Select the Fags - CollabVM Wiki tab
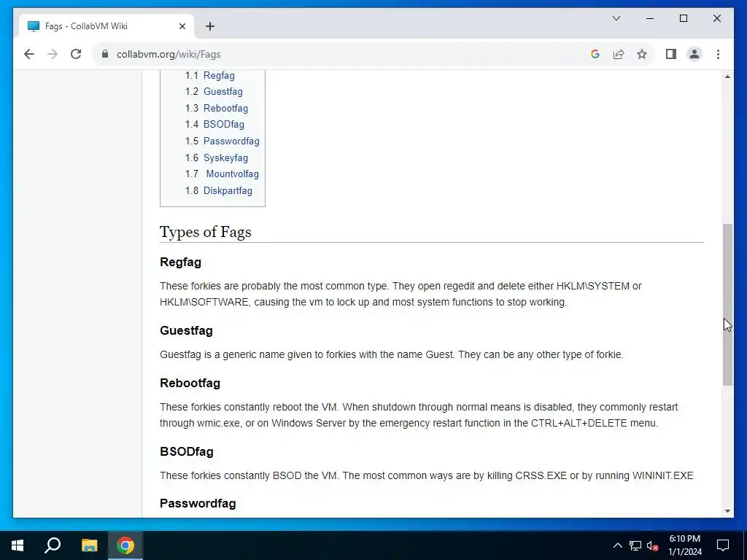The width and height of the screenshot is (747, 560). click(107, 26)
